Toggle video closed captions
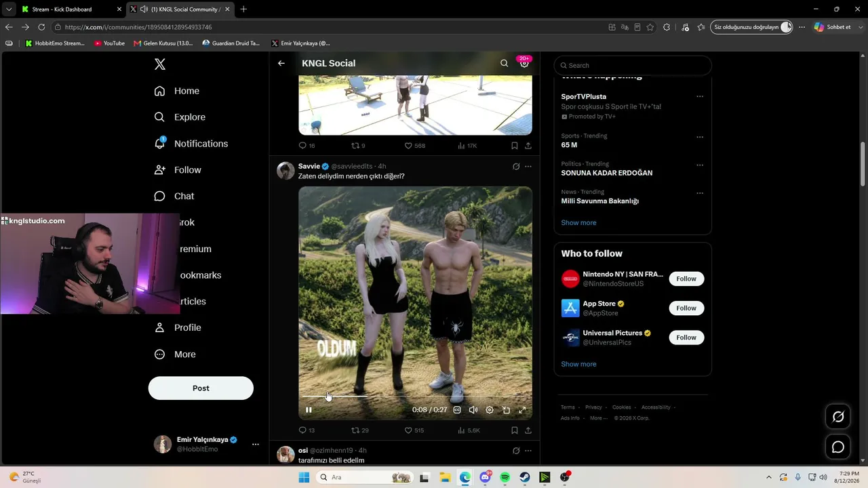Image resolution: width=868 pixels, height=488 pixels. pos(457,410)
